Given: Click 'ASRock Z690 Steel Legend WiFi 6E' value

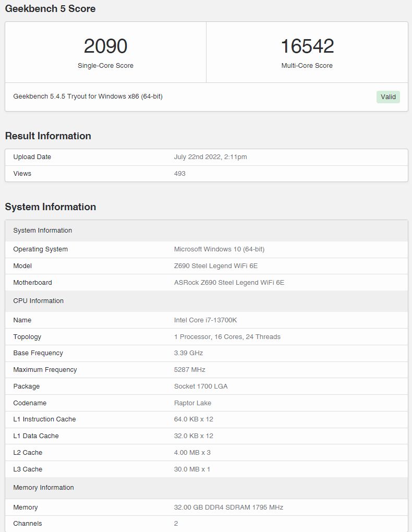Looking at the screenshot, I should tap(229, 282).
